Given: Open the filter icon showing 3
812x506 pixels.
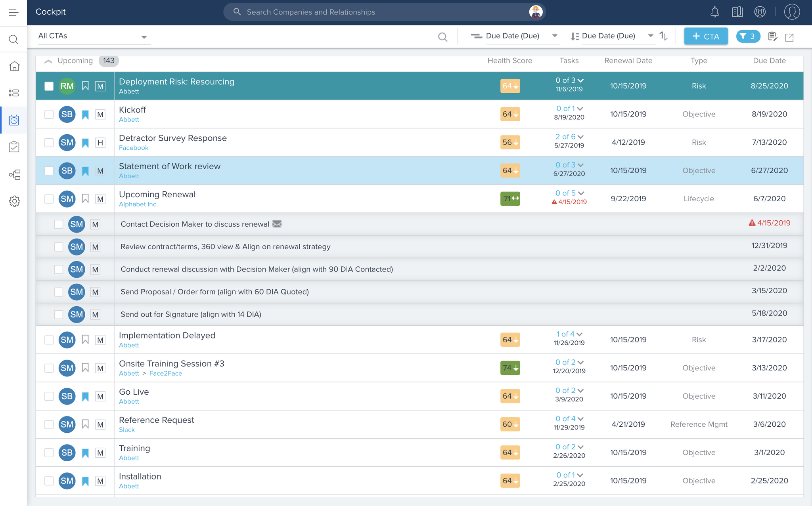Looking at the screenshot, I should (x=748, y=36).
